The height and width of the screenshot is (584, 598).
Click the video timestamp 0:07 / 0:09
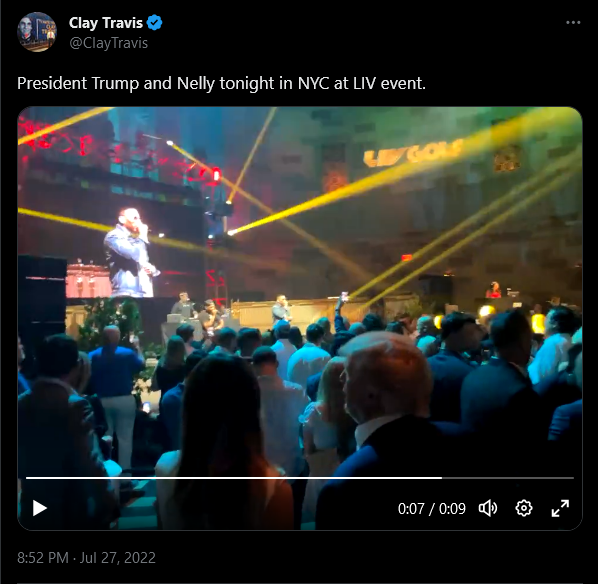pyautogui.click(x=432, y=508)
